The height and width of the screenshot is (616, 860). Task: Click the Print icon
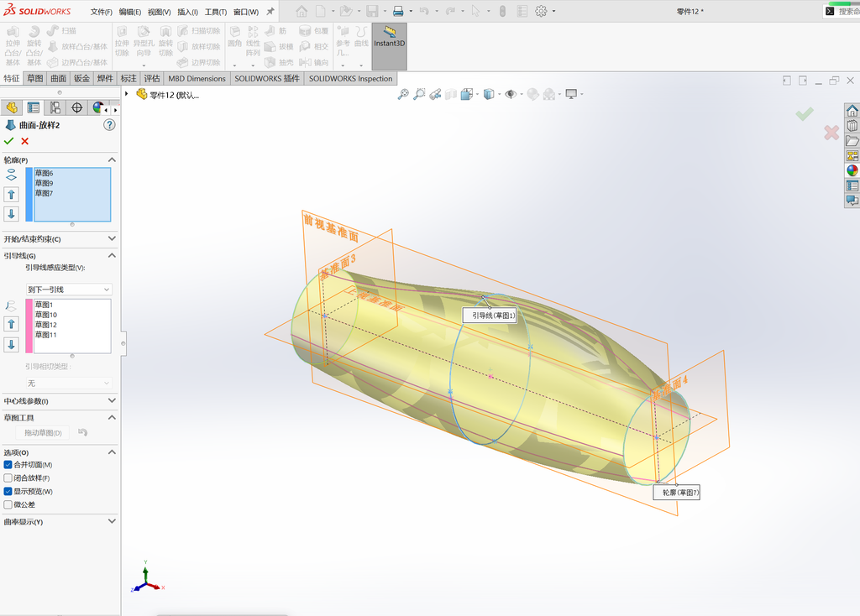click(x=398, y=11)
